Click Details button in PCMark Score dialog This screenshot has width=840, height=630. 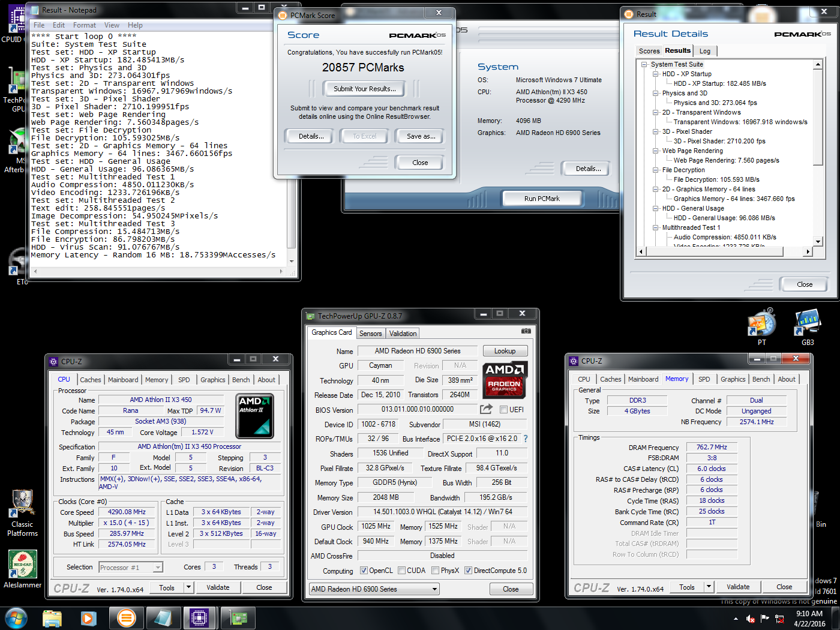[311, 136]
